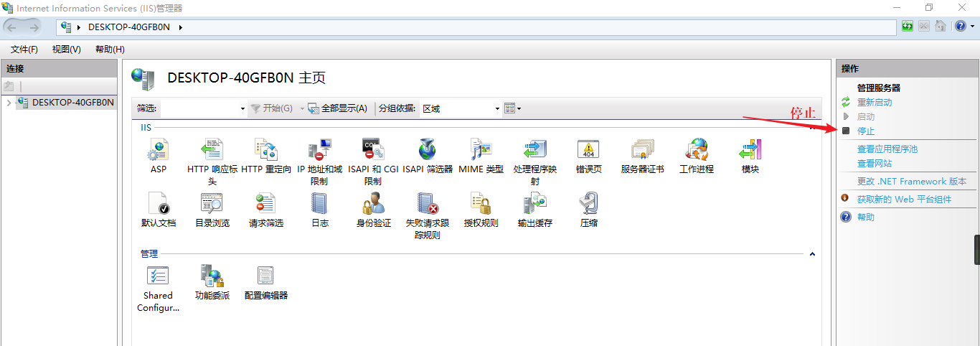Open the 帮助(H) menu

pos(110,49)
